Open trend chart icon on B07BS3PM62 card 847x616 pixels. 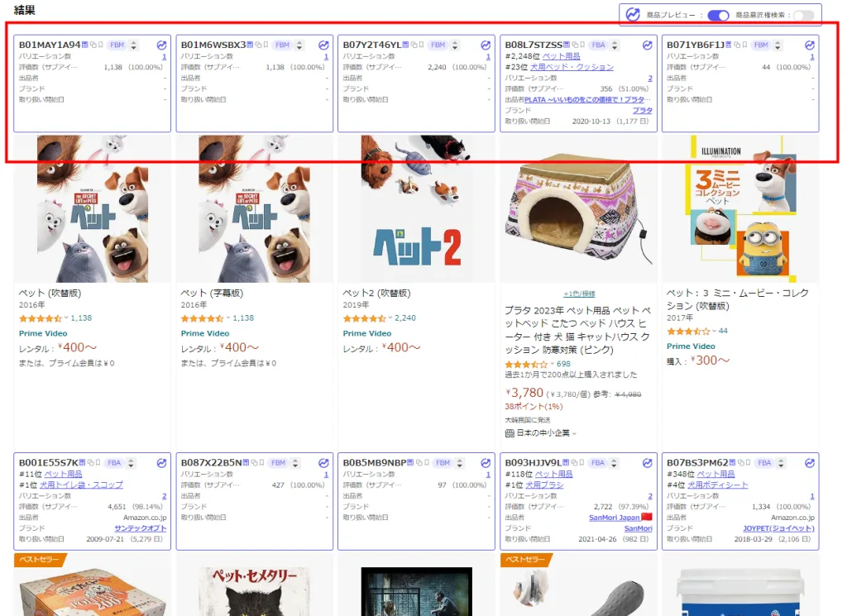pos(809,463)
